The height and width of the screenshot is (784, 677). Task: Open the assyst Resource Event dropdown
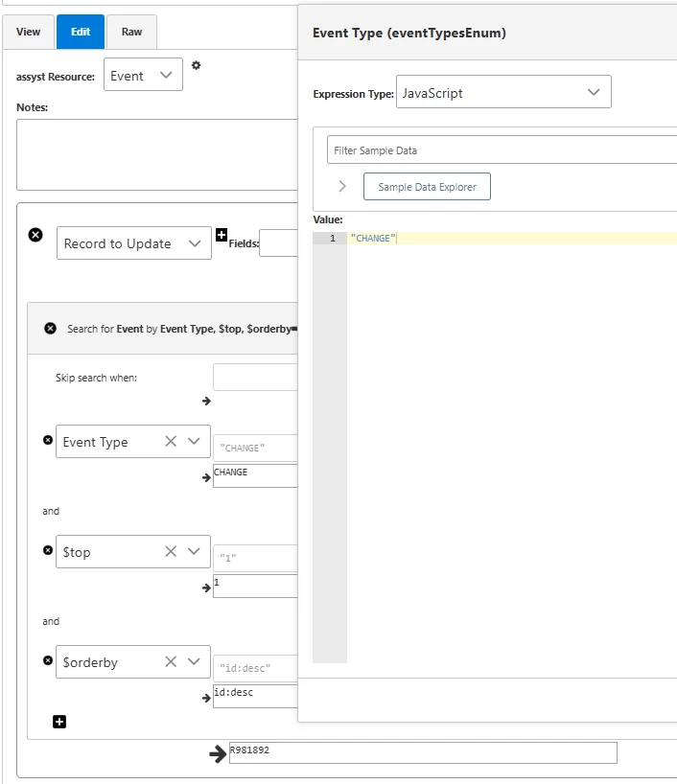(143, 75)
